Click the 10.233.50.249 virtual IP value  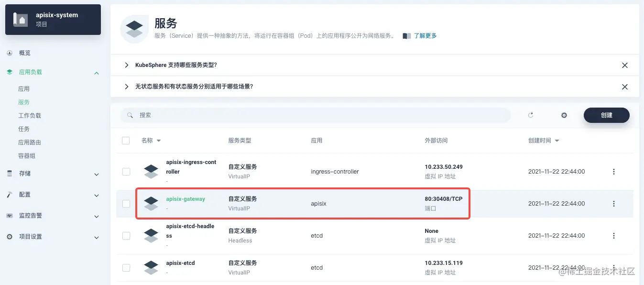pyautogui.click(x=444, y=167)
